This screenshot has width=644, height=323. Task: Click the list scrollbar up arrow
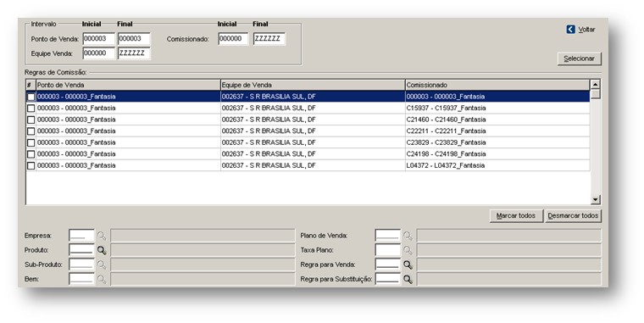595,84
